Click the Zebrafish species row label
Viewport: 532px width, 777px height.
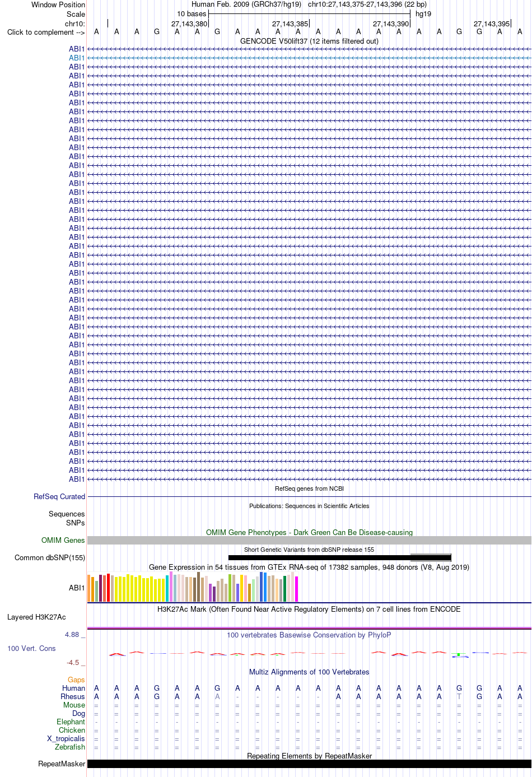click(x=70, y=747)
